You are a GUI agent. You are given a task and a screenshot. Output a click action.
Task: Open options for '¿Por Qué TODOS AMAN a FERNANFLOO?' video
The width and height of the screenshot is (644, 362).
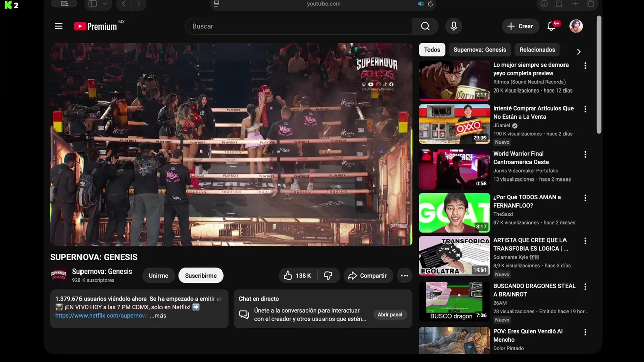pyautogui.click(x=585, y=198)
